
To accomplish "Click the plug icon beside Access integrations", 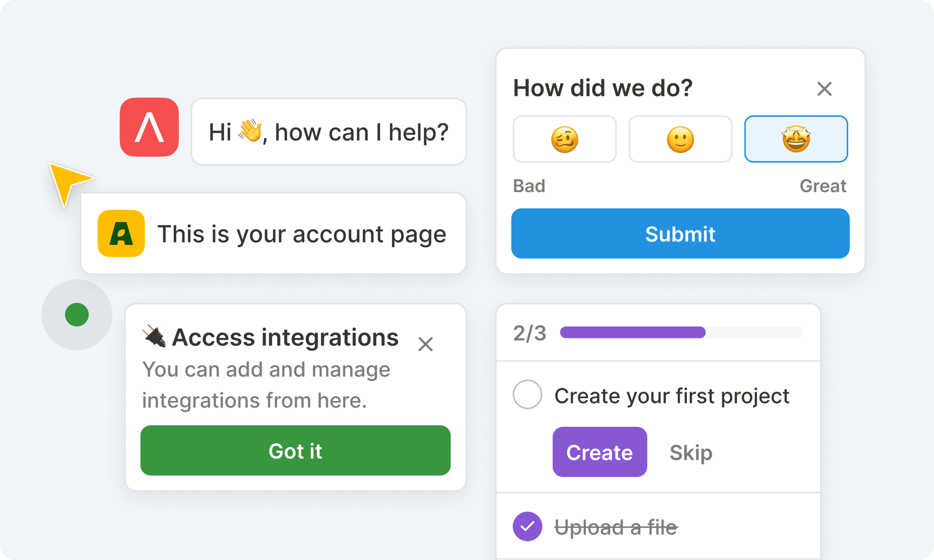I will [x=154, y=336].
